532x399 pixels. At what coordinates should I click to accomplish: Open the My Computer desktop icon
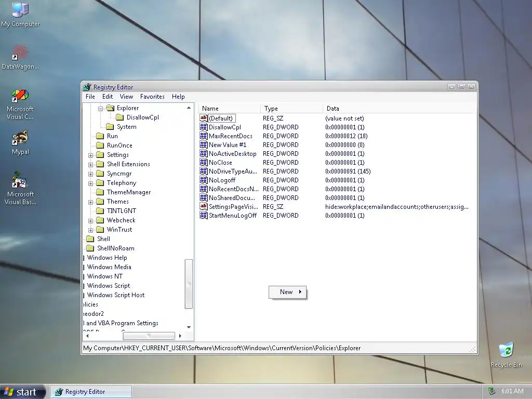[x=20, y=14]
